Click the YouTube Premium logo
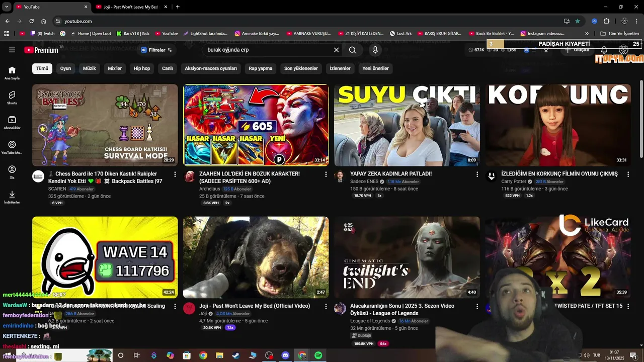The height and width of the screenshot is (362, 644). coord(41,50)
